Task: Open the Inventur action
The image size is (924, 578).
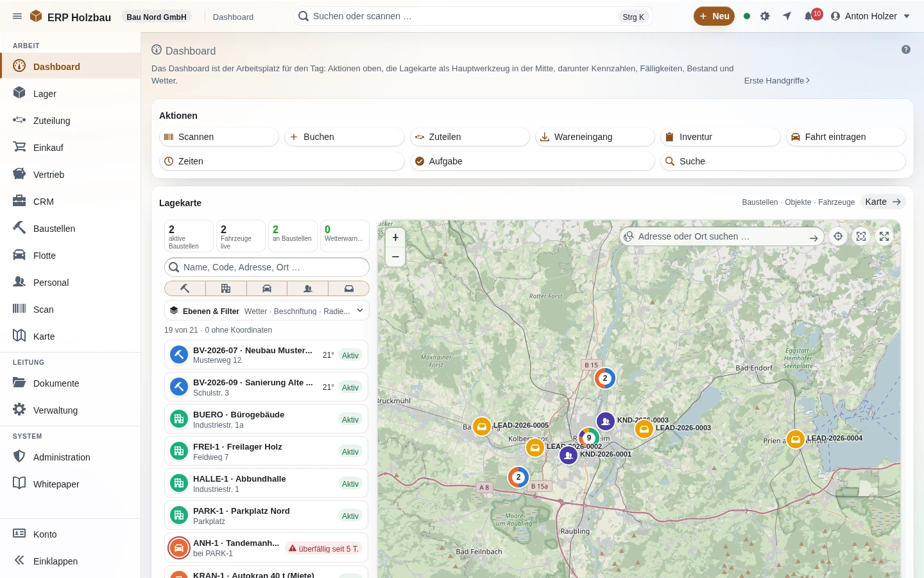Action: pos(720,137)
